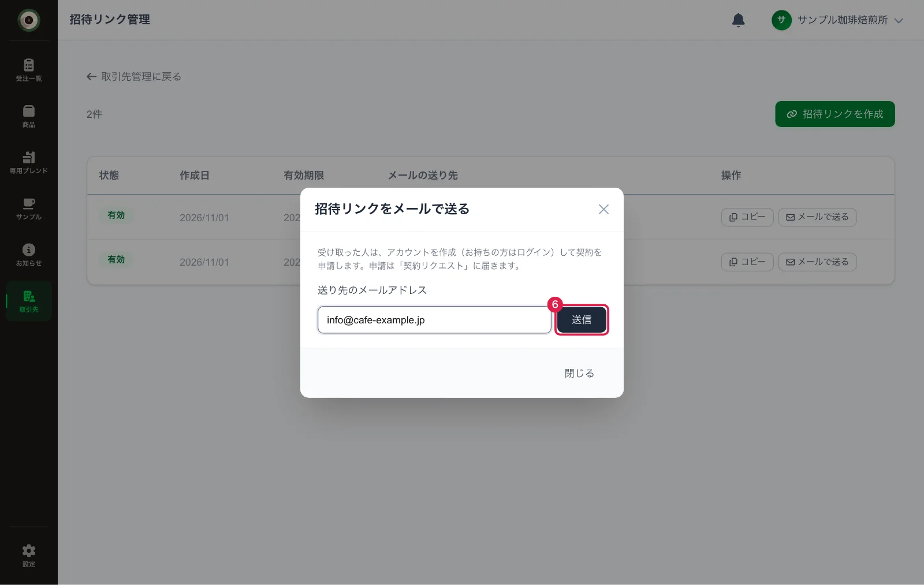Select the 取引先 sidebar icon
This screenshot has width=924, height=585.
tap(28, 301)
